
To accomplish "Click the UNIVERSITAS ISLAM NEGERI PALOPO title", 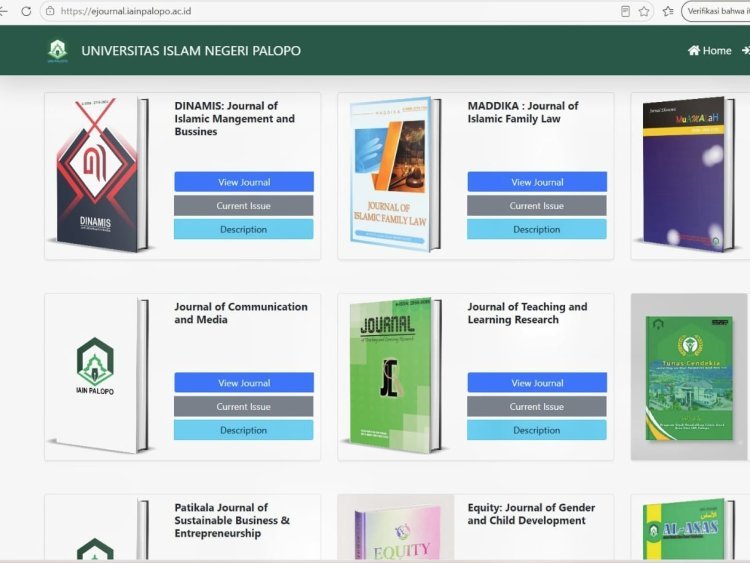I will (x=191, y=51).
